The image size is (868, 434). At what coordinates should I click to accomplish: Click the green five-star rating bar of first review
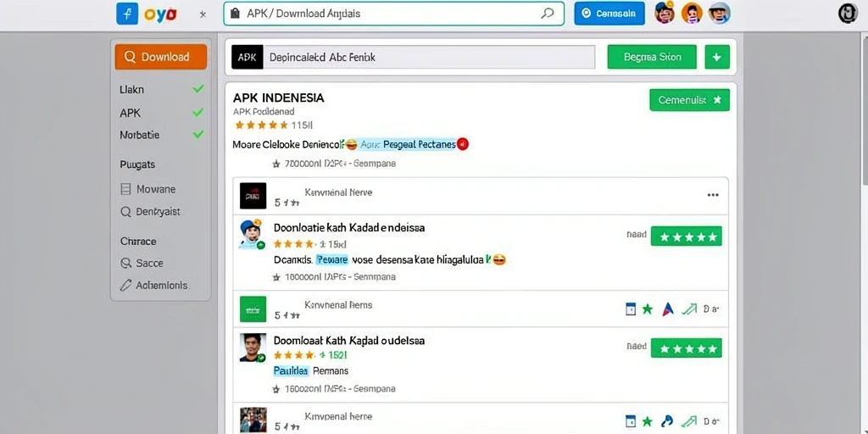[687, 236]
